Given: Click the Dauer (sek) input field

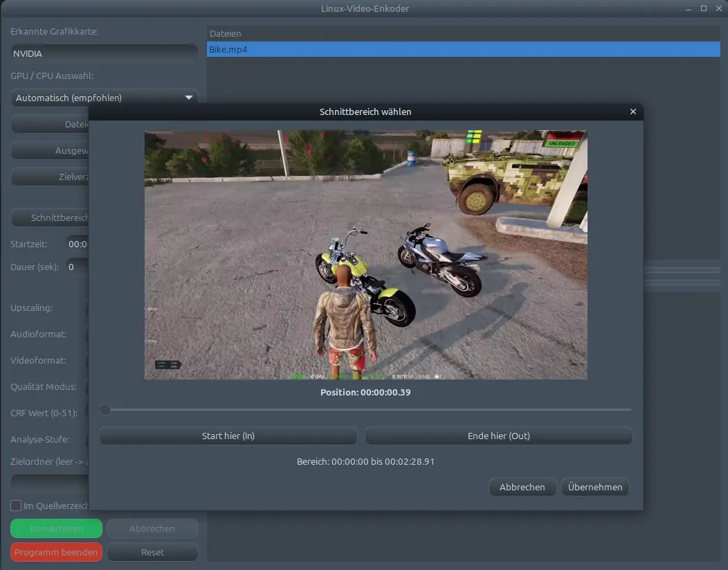Looking at the screenshot, I should [77, 267].
